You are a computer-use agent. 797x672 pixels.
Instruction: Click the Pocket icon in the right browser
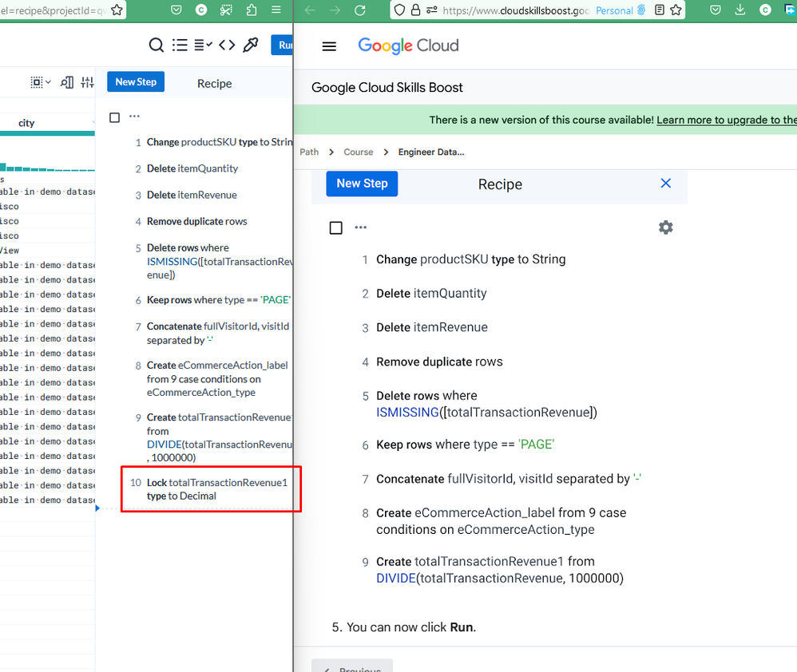click(716, 10)
